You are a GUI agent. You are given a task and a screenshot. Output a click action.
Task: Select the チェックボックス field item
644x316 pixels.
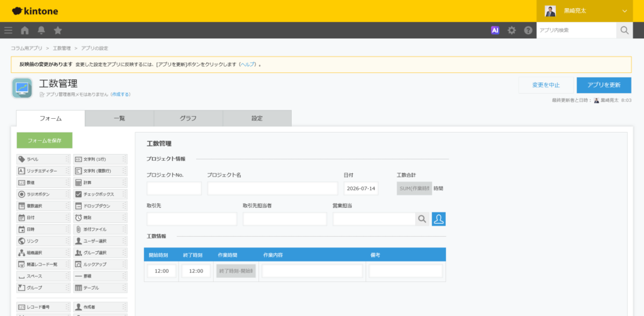(x=100, y=194)
